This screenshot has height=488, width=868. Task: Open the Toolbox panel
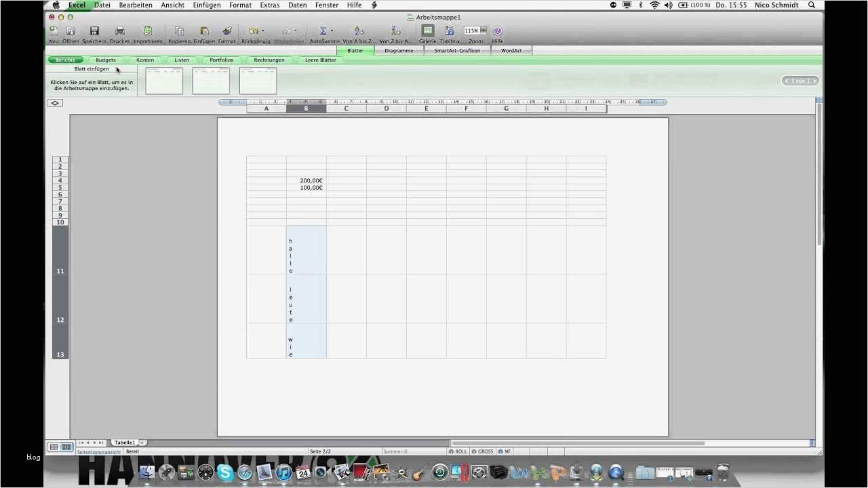pos(450,30)
